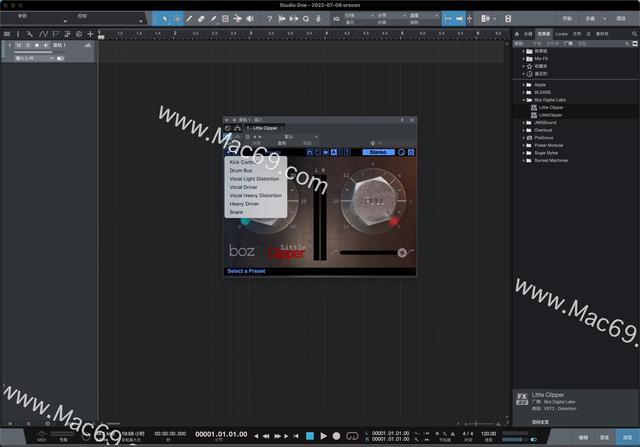Select LittleClipper in the browser list

click(x=552, y=114)
